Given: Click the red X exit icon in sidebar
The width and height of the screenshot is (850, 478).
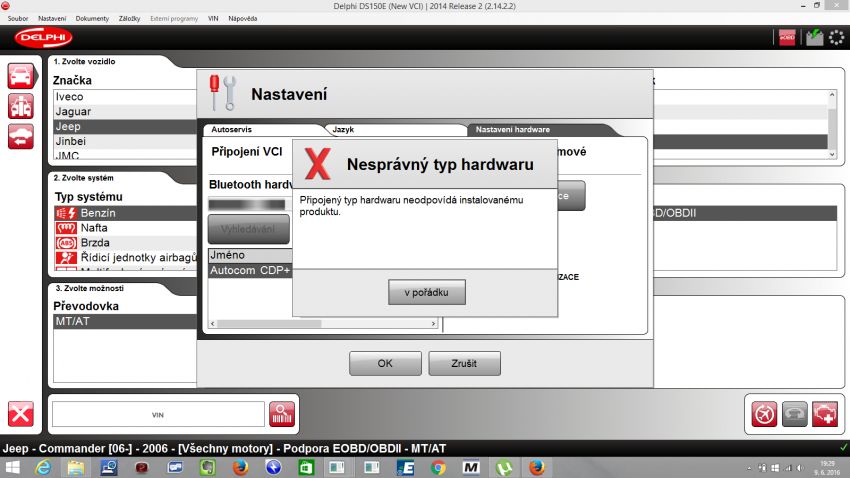Looking at the screenshot, I should point(21,415).
